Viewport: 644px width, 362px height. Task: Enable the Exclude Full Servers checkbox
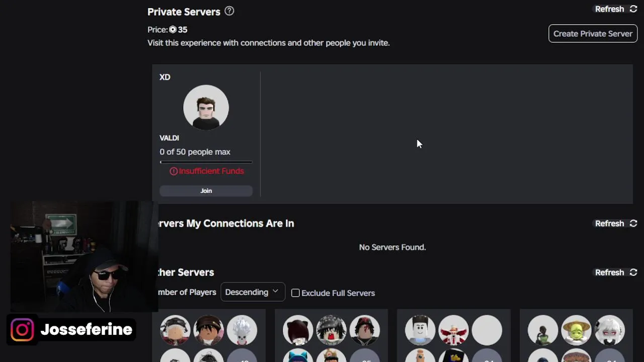coord(295,293)
